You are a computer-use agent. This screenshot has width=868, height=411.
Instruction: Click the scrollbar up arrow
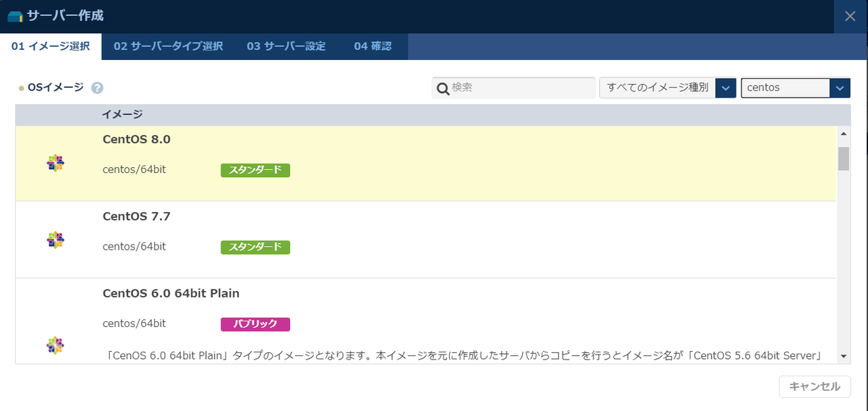[843, 134]
